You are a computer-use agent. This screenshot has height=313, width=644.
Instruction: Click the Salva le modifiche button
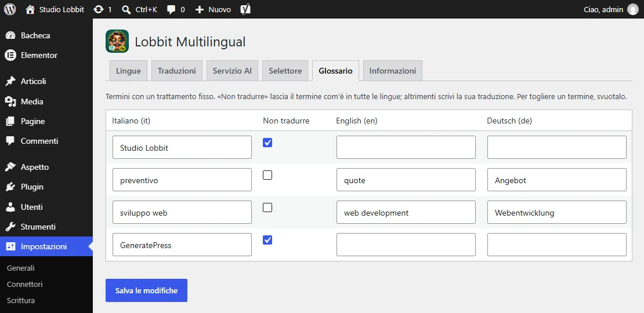146,290
